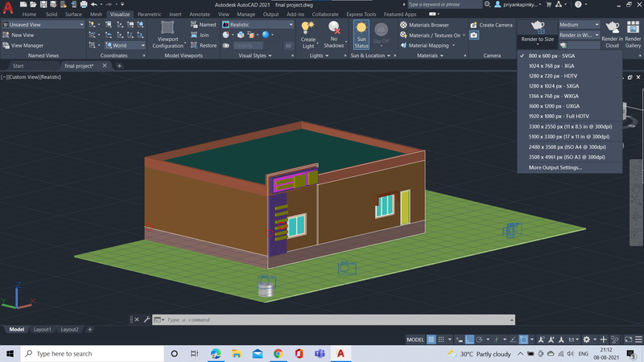644x362 pixels.
Task: Open Google Chrome from taskbar
Action: pyautogui.click(x=278, y=353)
